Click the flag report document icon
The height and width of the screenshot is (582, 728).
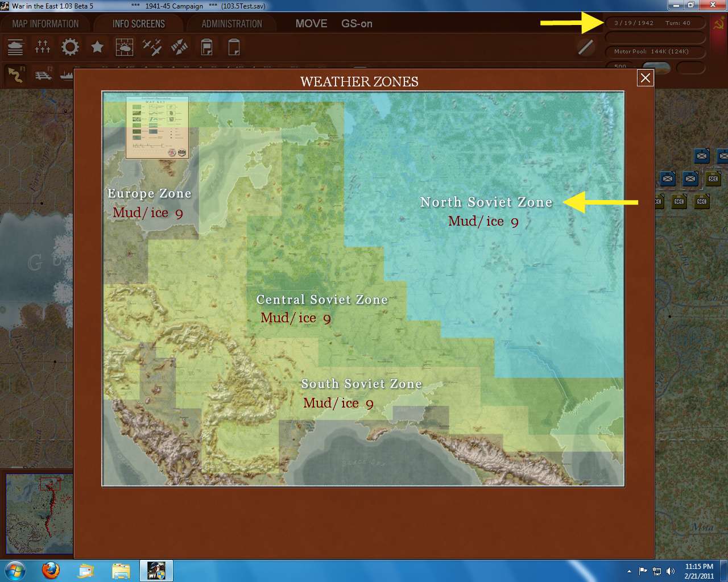(x=206, y=47)
